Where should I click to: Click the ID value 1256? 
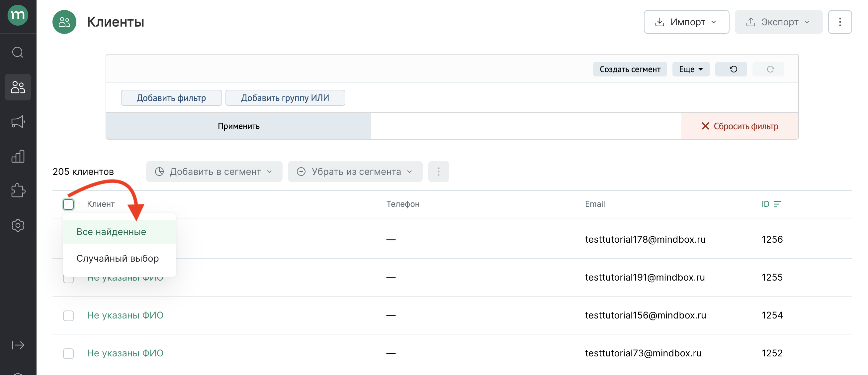(772, 239)
